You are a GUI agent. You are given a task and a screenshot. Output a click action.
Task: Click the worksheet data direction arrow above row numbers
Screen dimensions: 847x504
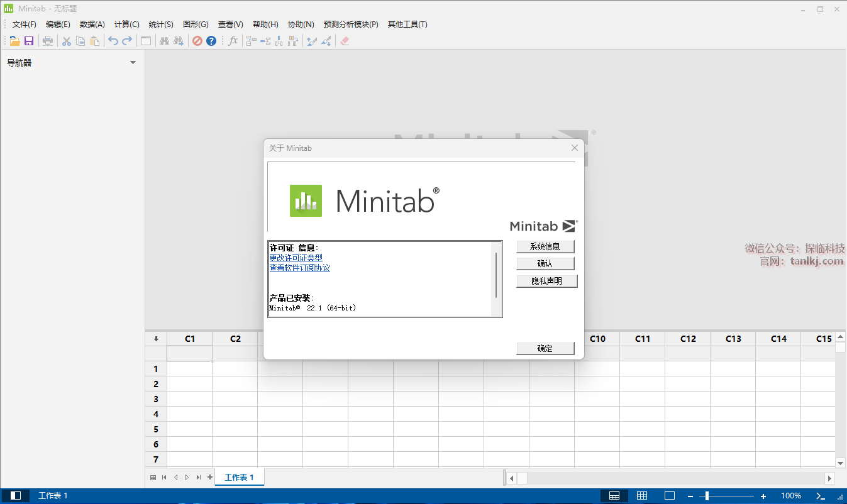pos(156,339)
